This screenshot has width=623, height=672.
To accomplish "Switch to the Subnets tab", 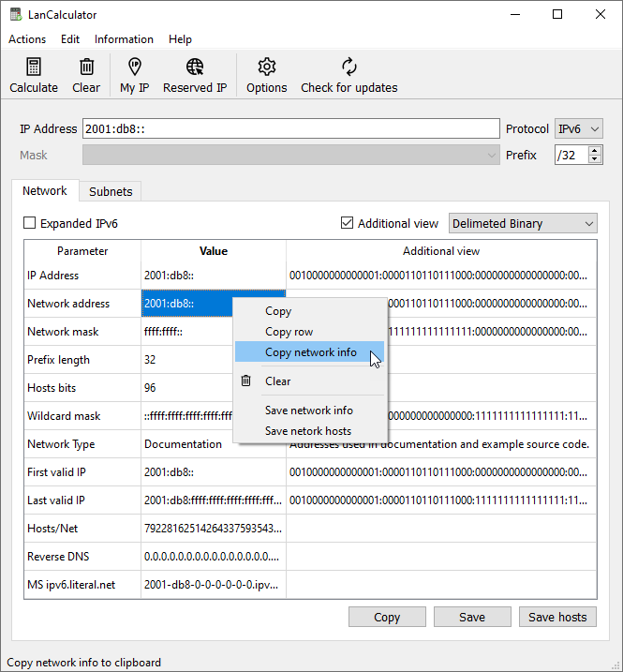I will (x=111, y=191).
